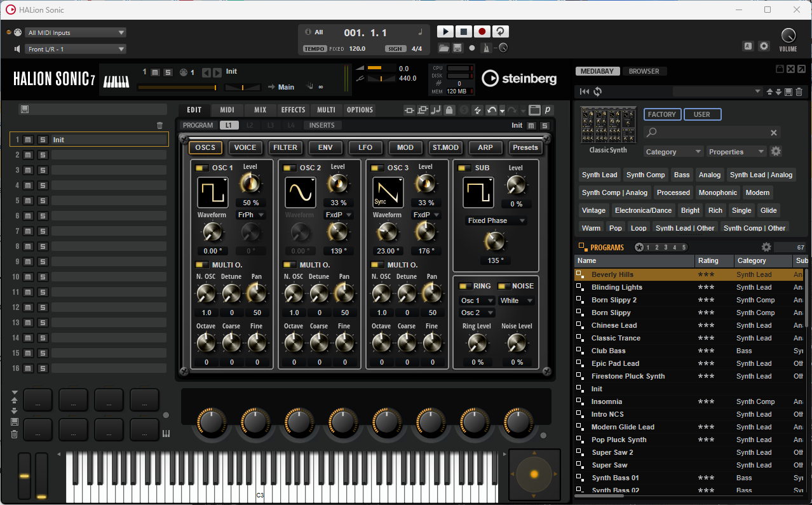Open the OSC 3 waveform selector
Screen dimensions: 812x505
[x=388, y=192]
